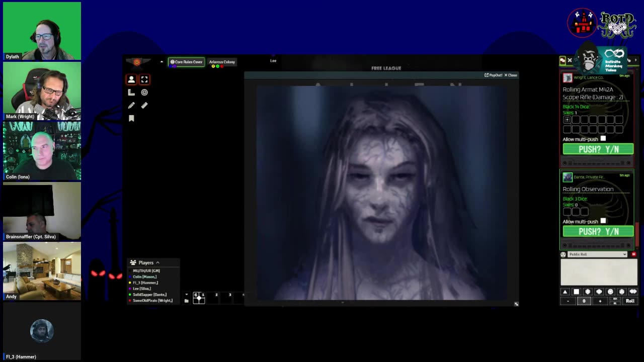This screenshot has height=362, width=644.
Task: Select Fl_3 [Hammer] in Players list
Action: (144, 283)
